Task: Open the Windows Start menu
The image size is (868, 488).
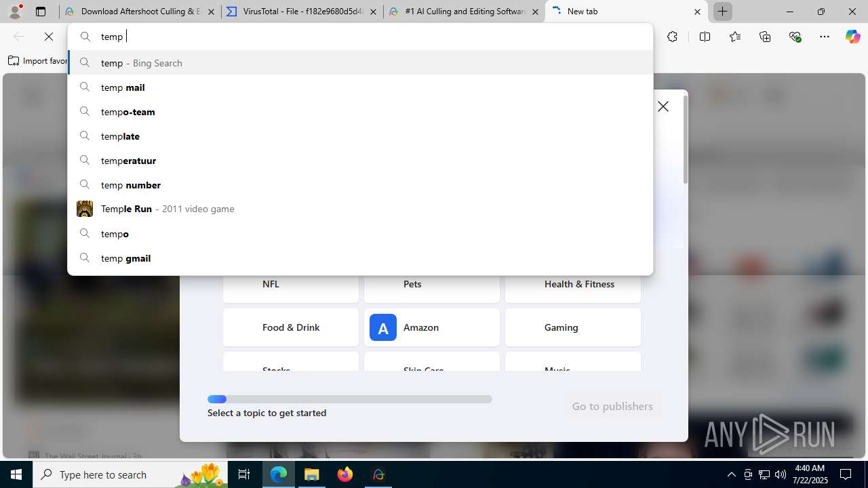Action: tap(16, 474)
